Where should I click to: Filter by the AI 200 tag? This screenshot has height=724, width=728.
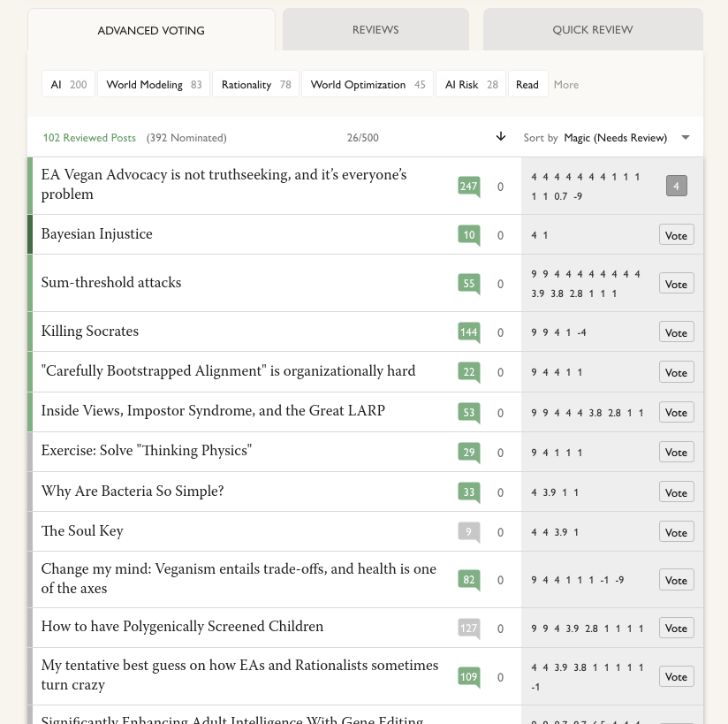[x=69, y=85]
